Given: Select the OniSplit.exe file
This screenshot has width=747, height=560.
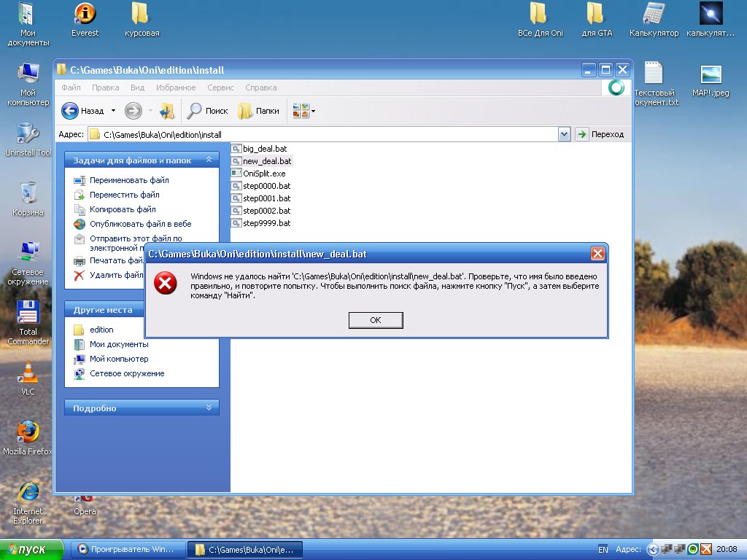Looking at the screenshot, I should (x=263, y=174).
